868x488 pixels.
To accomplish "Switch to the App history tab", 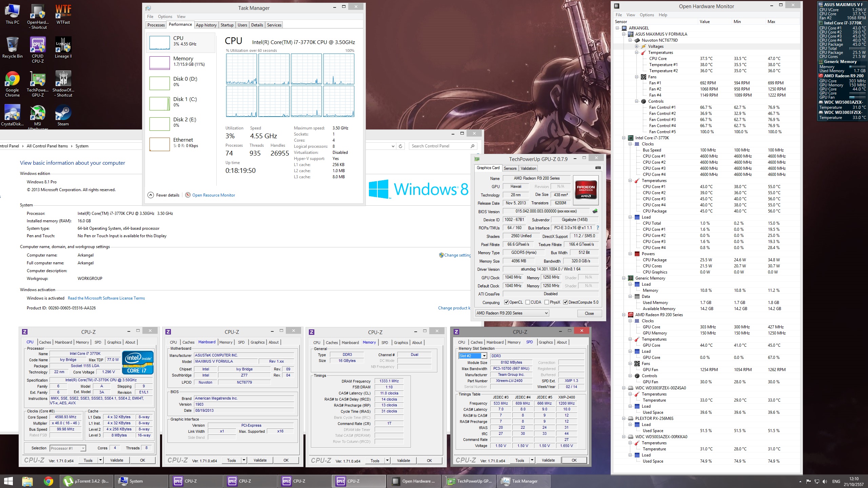I will [x=206, y=25].
